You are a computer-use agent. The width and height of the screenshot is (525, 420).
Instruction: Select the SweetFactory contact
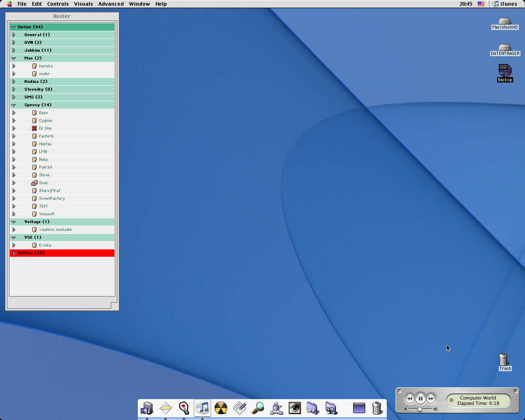(x=52, y=199)
